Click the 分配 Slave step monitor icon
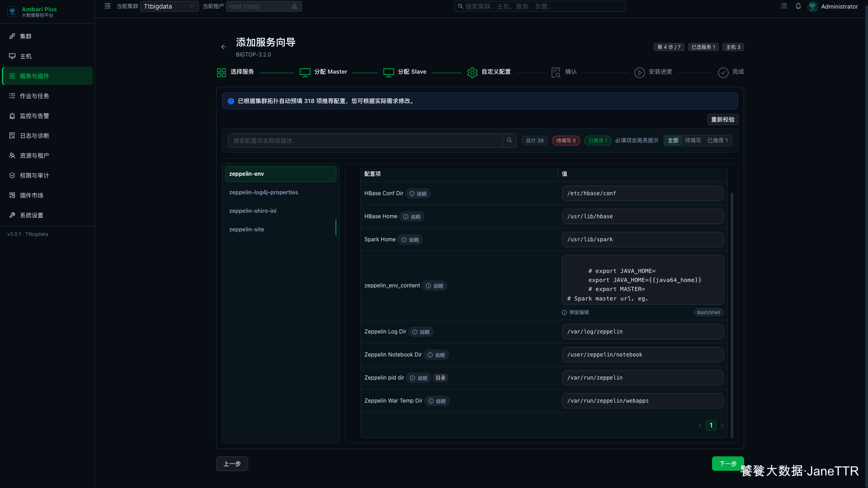The width and height of the screenshot is (868, 488). click(389, 73)
